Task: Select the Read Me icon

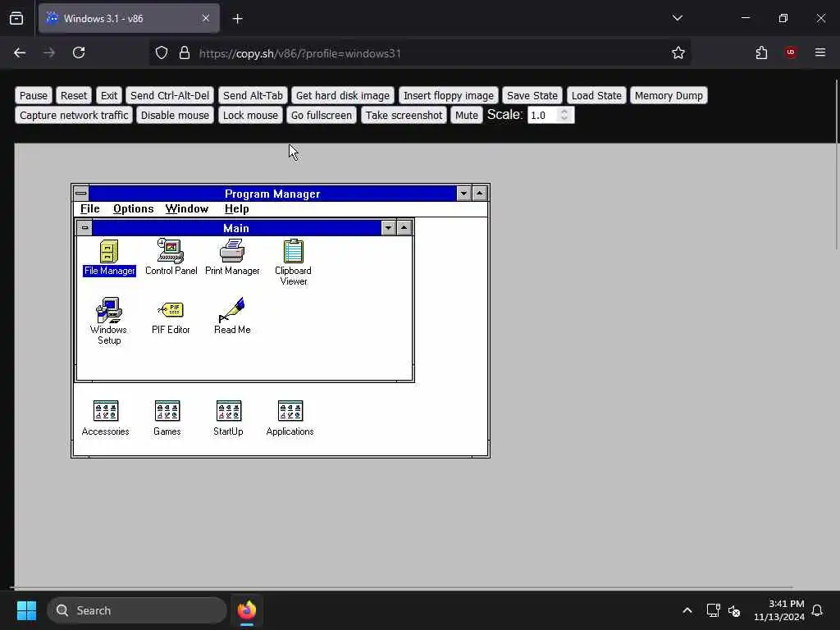Action: point(232,316)
